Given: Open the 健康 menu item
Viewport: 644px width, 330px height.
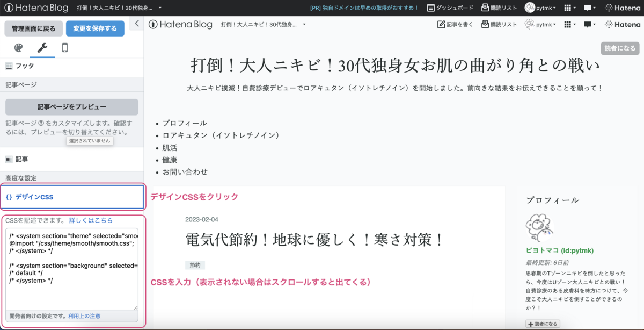Looking at the screenshot, I should 170,160.
